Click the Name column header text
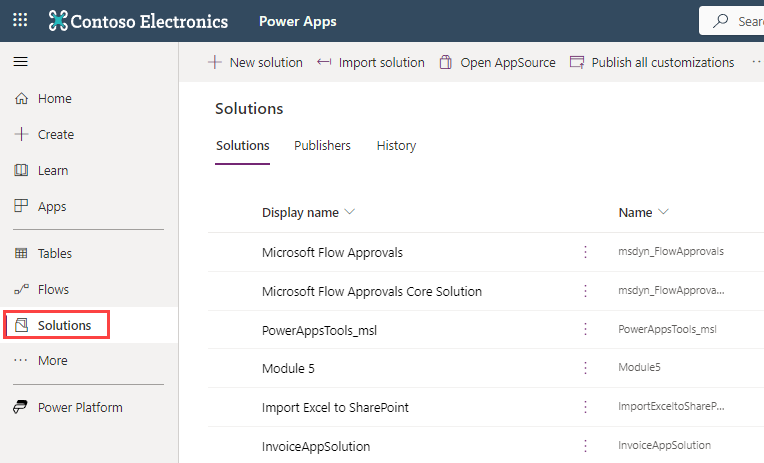 click(635, 212)
